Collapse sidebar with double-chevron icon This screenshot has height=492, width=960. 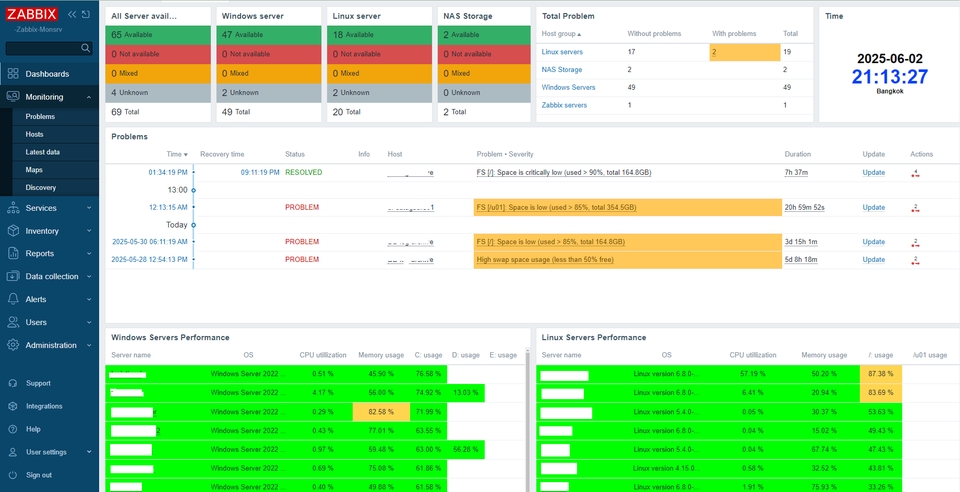click(72, 14)
